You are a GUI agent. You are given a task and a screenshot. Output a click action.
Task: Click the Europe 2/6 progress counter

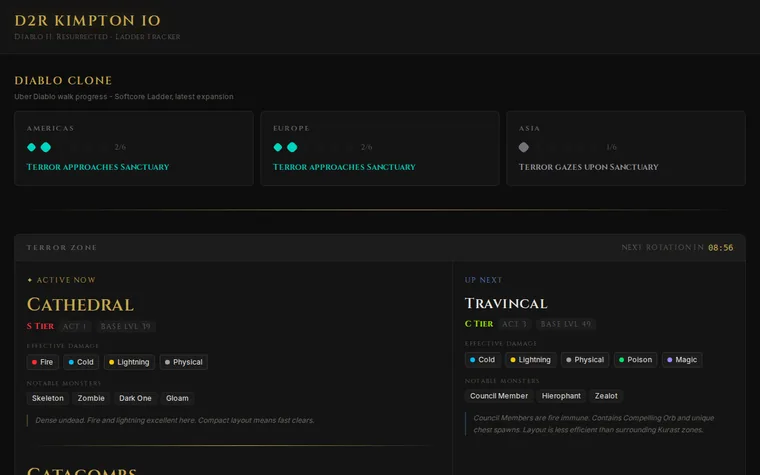[x=366, y=147]
